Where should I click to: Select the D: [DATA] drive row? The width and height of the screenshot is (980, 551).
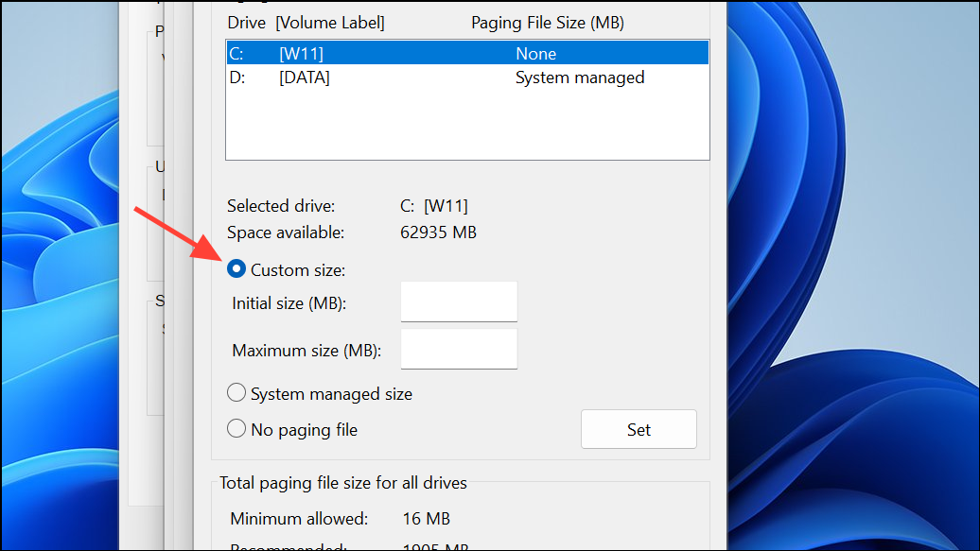pos(466,77)
